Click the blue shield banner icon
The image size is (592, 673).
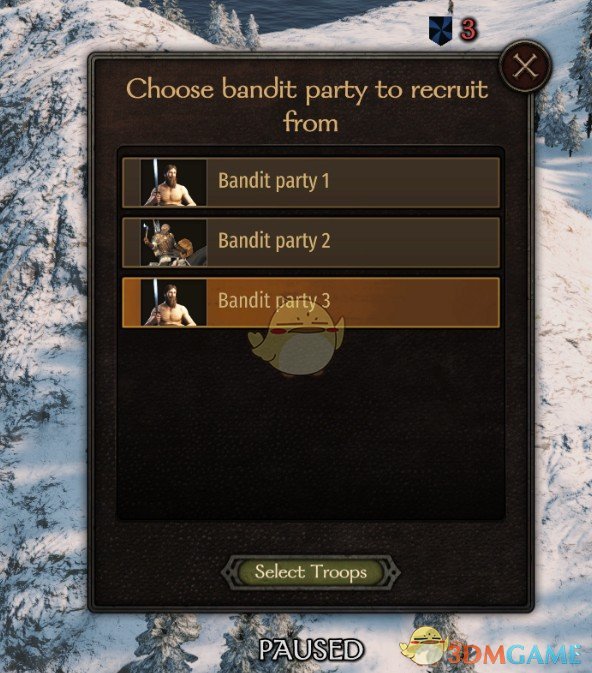[440, 31]
